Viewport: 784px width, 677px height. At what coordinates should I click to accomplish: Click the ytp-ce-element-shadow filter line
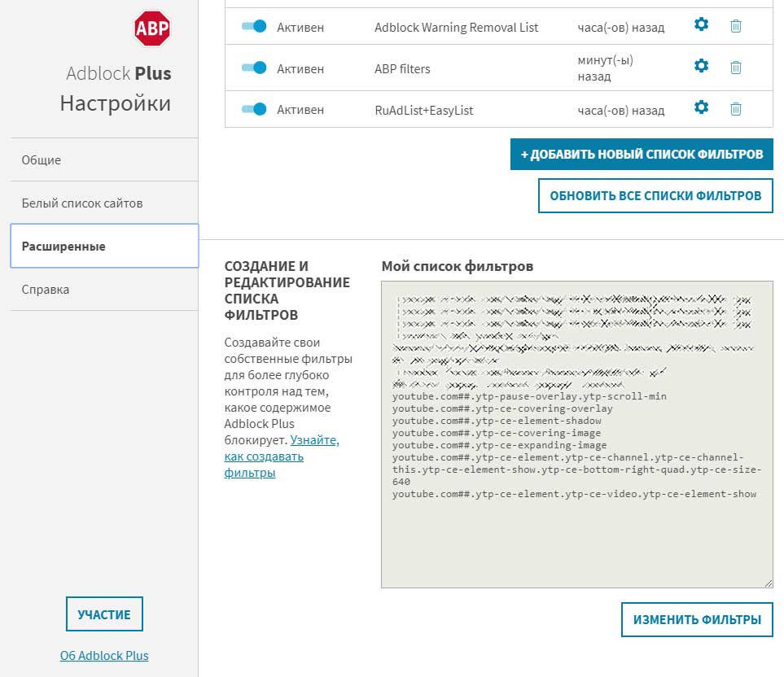point(497,421)
